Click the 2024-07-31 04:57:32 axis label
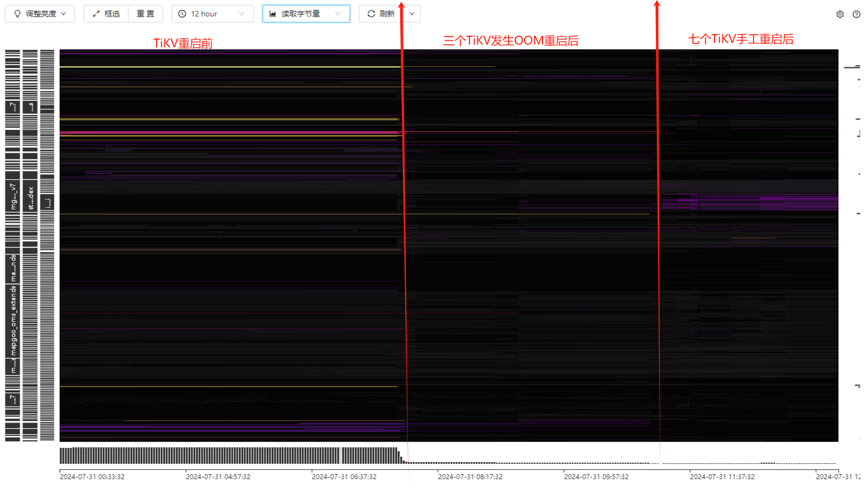Image resolution: width=868 pixels, height=489 pixels. tap(218, 477)
